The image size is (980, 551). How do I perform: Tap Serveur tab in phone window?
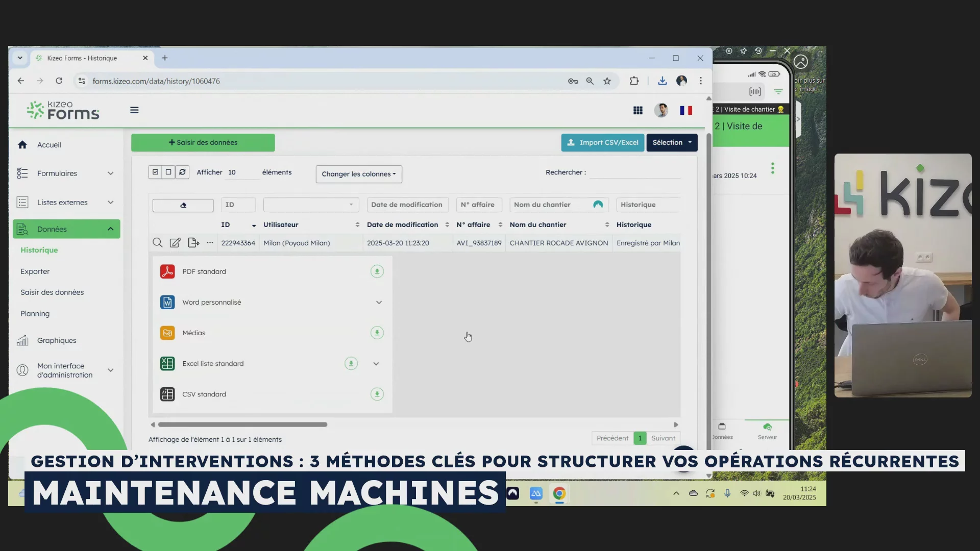click(767, 431)
